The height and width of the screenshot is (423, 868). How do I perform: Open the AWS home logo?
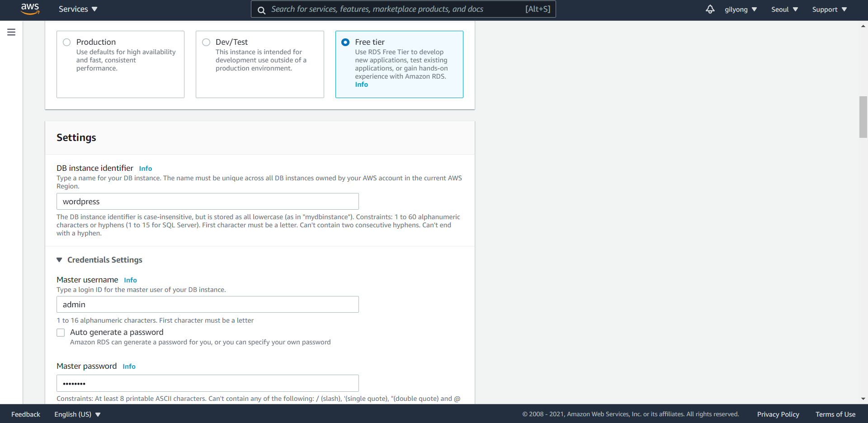pos(30,9)
